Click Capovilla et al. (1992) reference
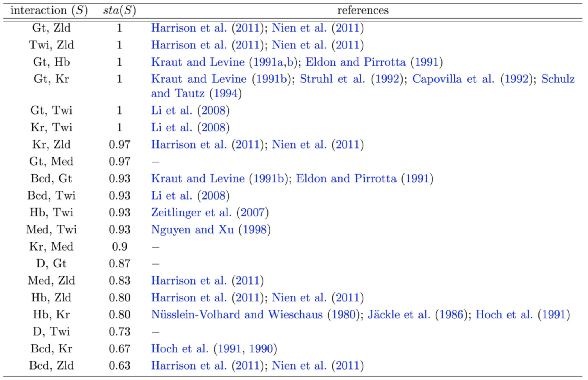Screen dimensions: 588x380 point(453,79)
